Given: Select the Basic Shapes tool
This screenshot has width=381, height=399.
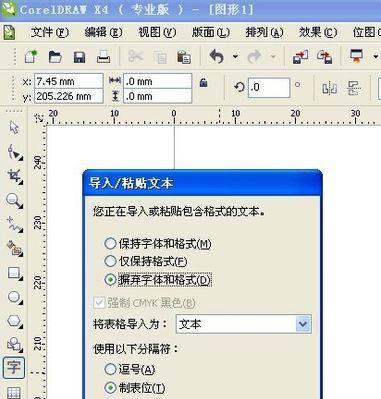Looking at the screenshot, I should (14, 344).
